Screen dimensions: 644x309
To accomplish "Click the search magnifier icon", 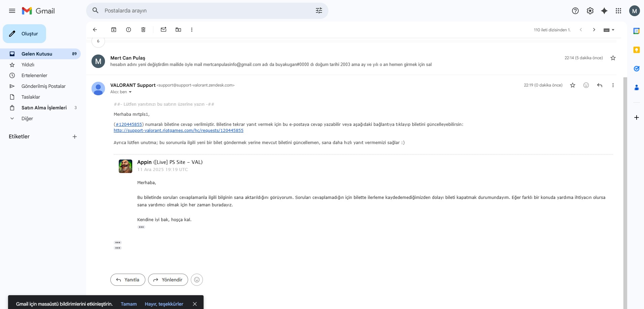I will pyautogui.click(x=96, y=10).
